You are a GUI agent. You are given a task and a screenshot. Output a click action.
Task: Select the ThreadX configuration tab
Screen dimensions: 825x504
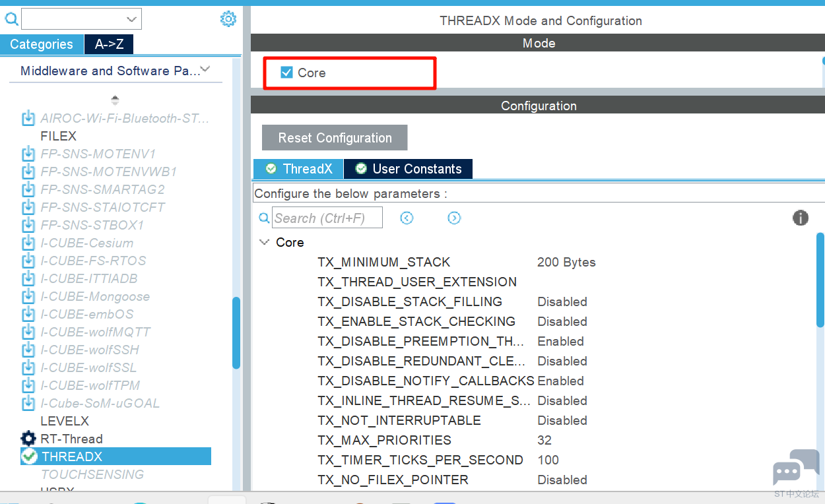point(298,169)
